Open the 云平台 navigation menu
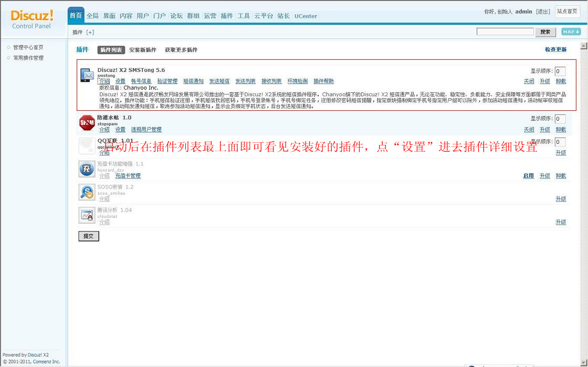The image size is (588, 367). click(264, 16)
